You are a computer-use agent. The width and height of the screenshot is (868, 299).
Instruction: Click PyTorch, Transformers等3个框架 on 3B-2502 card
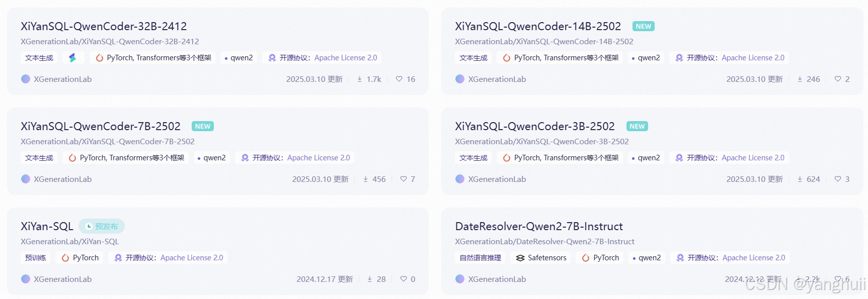tap(560, 158)
